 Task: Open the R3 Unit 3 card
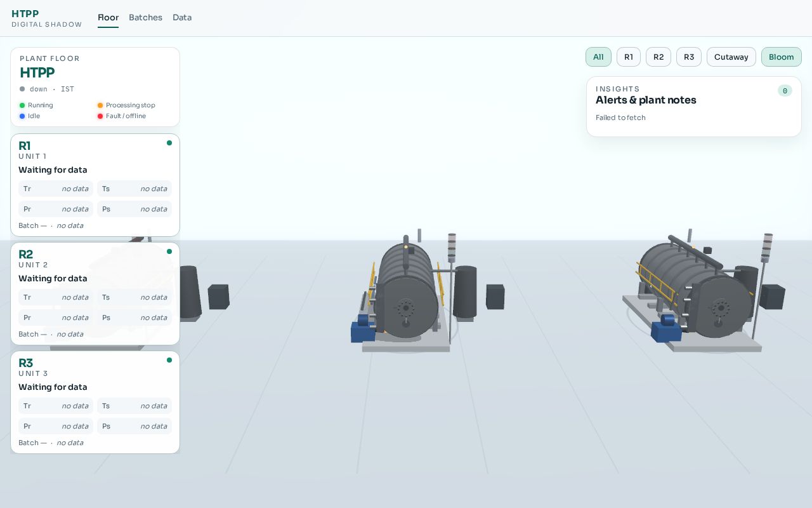coord(95,403)
